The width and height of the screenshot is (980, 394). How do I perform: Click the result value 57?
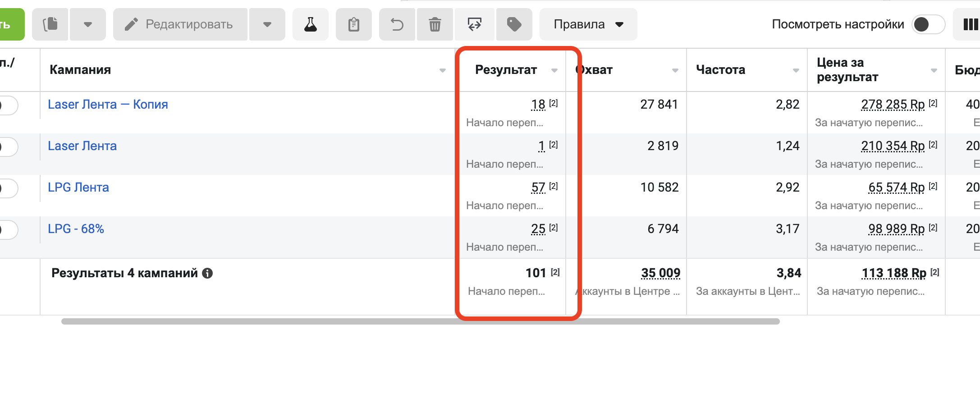coord(538,188)
